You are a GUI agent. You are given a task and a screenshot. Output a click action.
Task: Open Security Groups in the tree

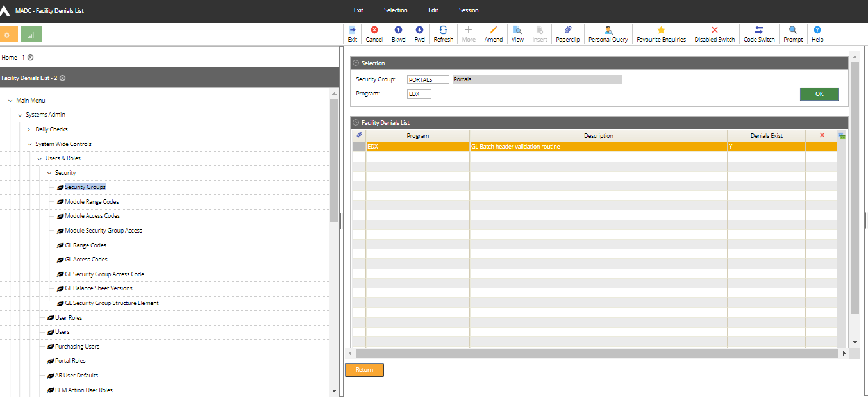[85, 187]
